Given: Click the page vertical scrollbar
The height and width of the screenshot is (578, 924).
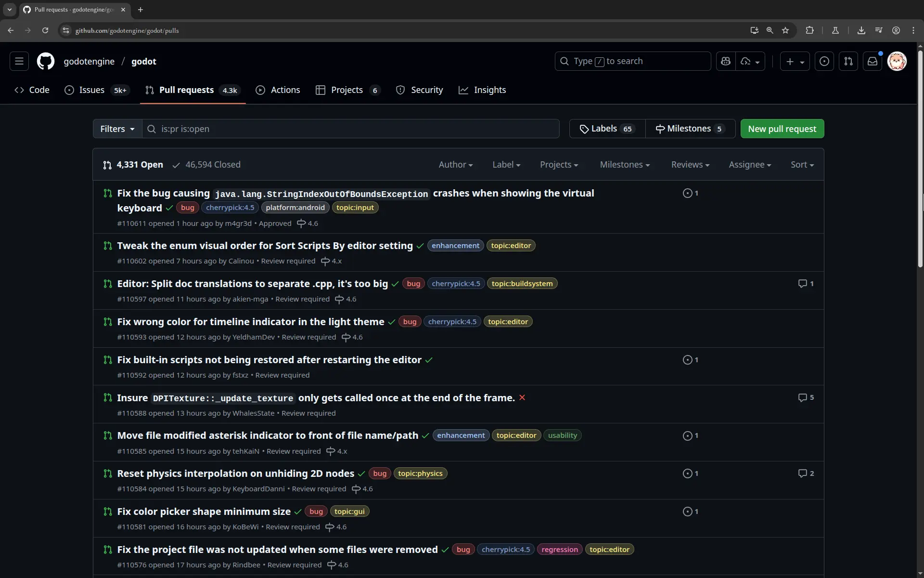Looking at the screenshot, I should pyautogui.click(x=920, y=159).
